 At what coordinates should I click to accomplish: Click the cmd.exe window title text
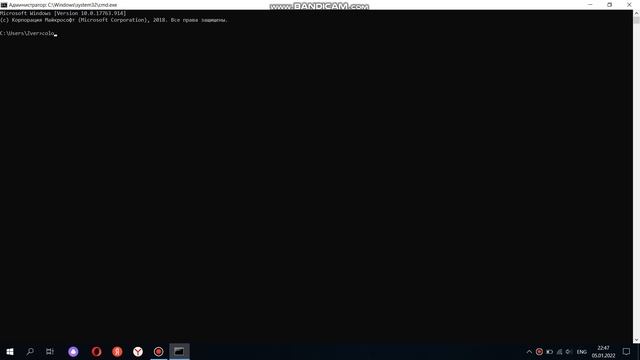click(63, 5)
